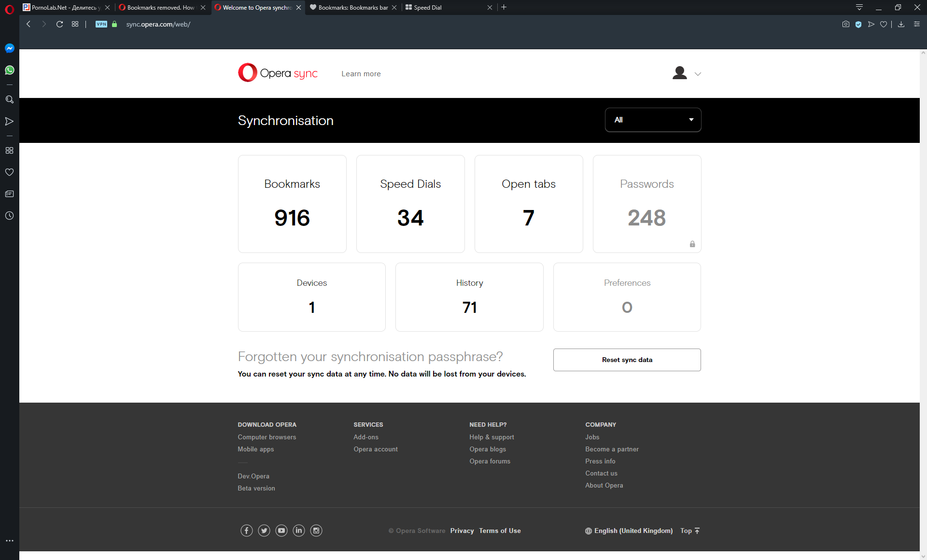This screenshot has height=560, width=927.
Task: Open the Privacy link
Action: tap(462, 531)
